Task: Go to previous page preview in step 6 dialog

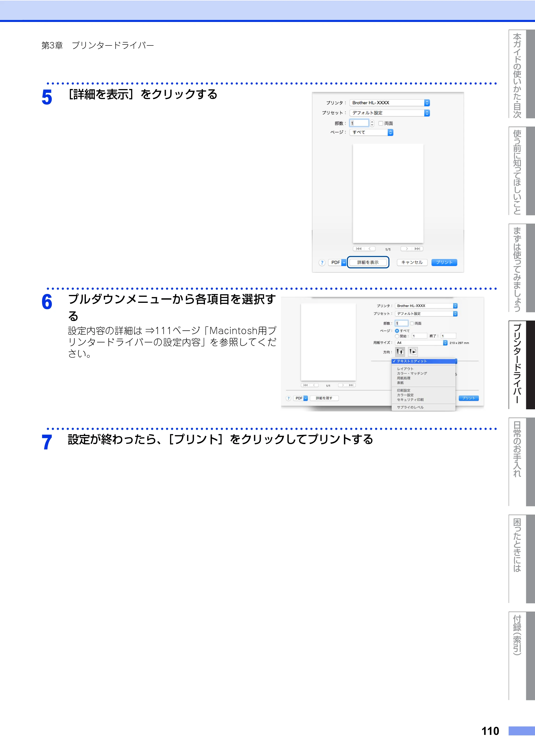Action: pyautogui.click(x=314, y=385)
